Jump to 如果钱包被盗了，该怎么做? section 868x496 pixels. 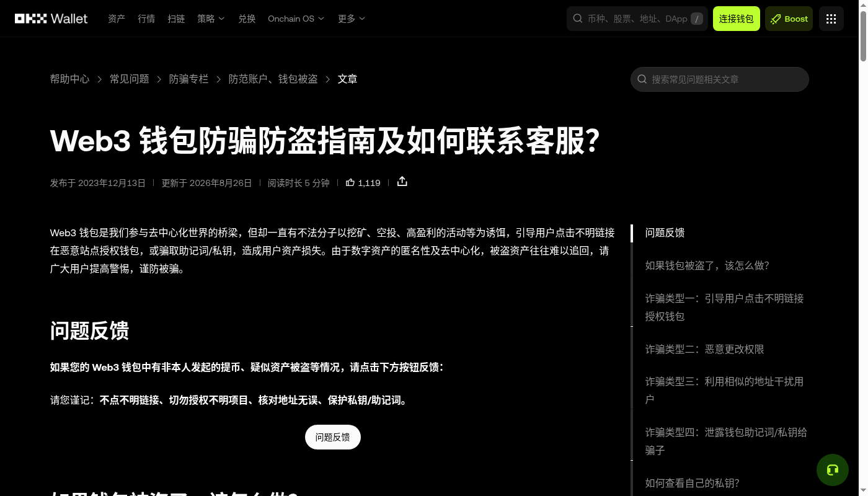click(x=707, y=265)
